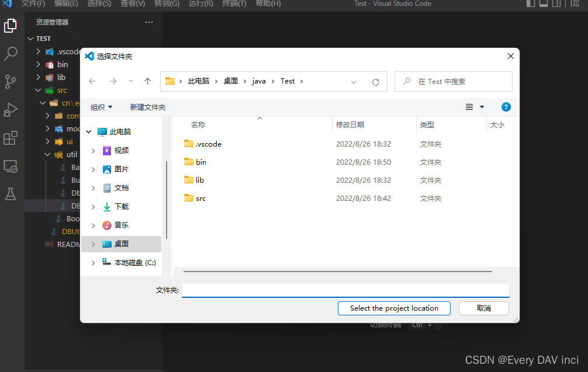
Task: Open the 终端(T) menu
Action: click(x=234, y=4)
